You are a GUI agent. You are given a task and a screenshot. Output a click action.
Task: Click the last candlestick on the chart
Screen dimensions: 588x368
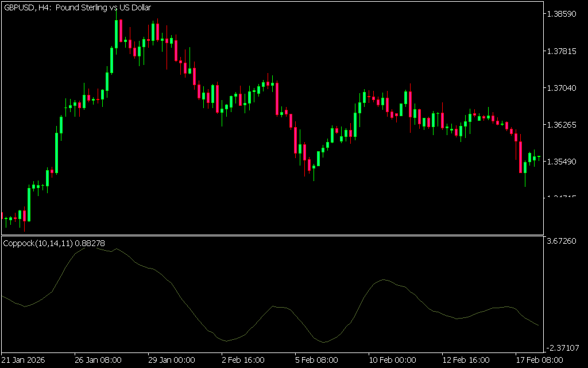(x=539, y=158)
